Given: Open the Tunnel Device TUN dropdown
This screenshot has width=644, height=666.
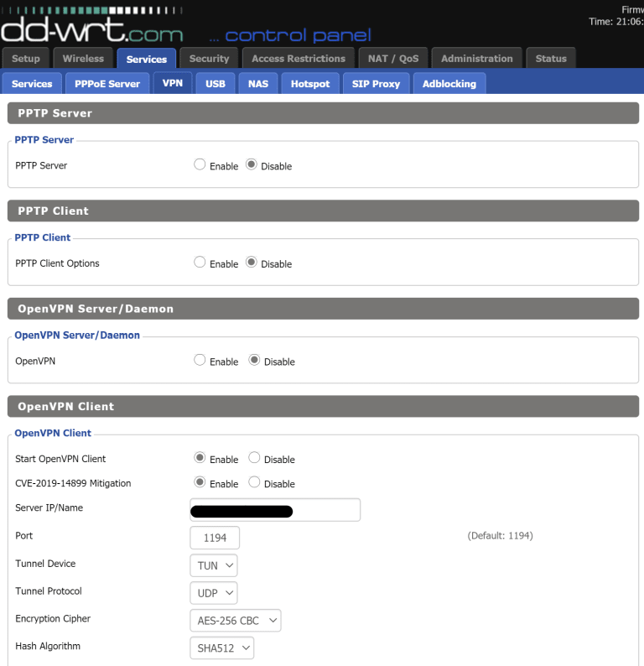Looking at the screenshot, I should click(214, 565).
